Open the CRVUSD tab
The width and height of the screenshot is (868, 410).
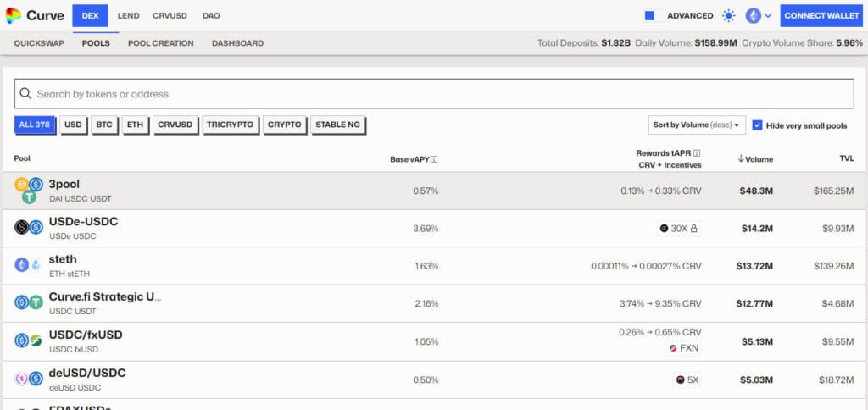170,15
